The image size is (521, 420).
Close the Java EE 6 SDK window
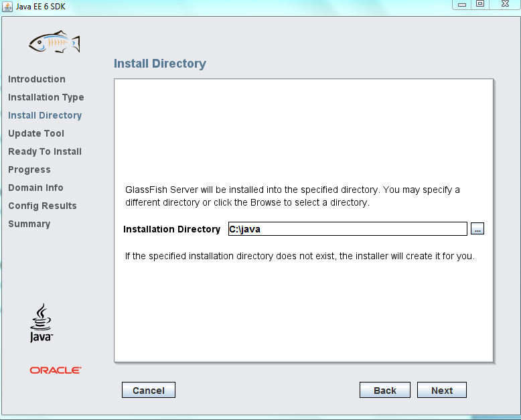[x=505, y=4]
